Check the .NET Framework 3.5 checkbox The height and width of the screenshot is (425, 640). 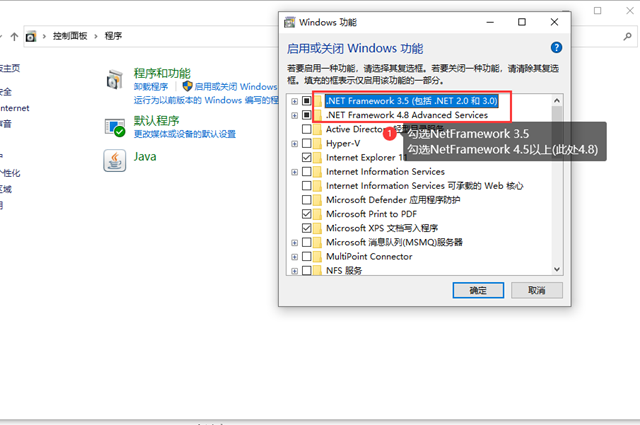(307, 101)
